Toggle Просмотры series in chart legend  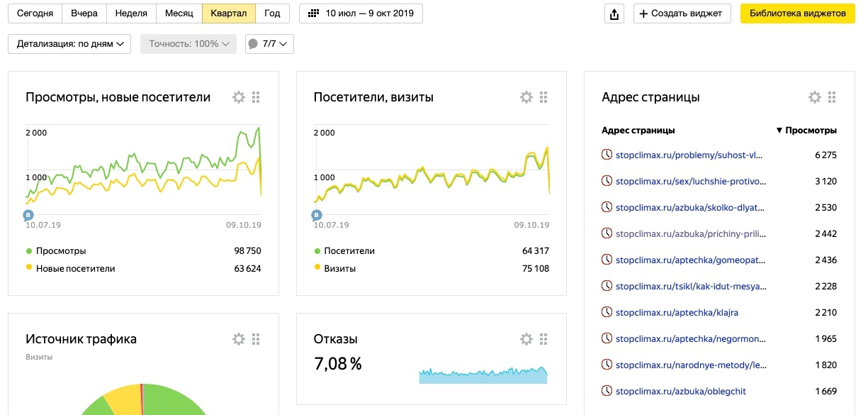[60, 251]
